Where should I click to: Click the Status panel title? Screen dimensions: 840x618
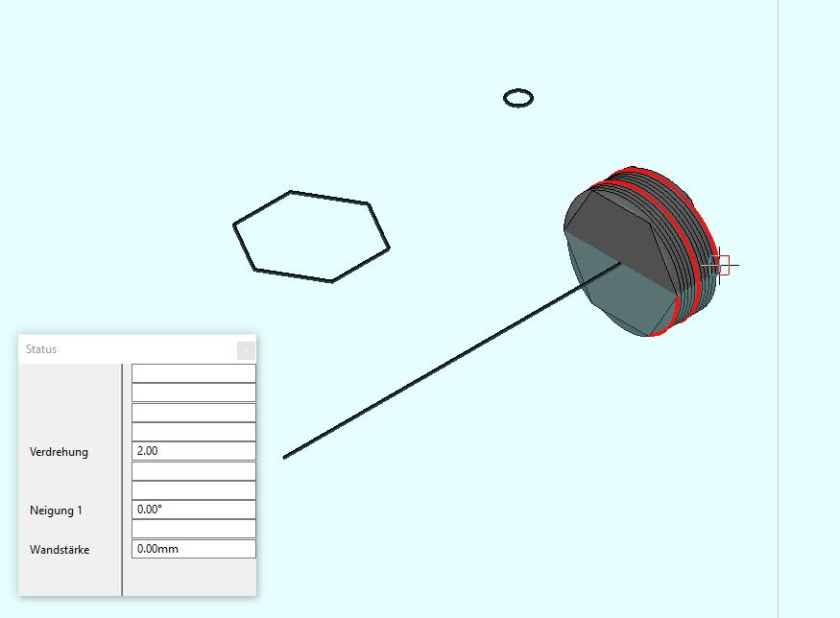[x=41, y=349]
